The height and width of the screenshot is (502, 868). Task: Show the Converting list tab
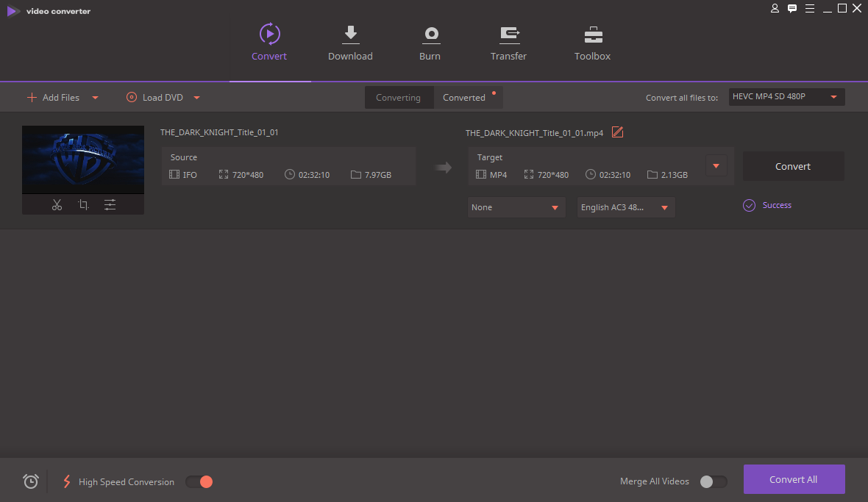click(399, 97)
